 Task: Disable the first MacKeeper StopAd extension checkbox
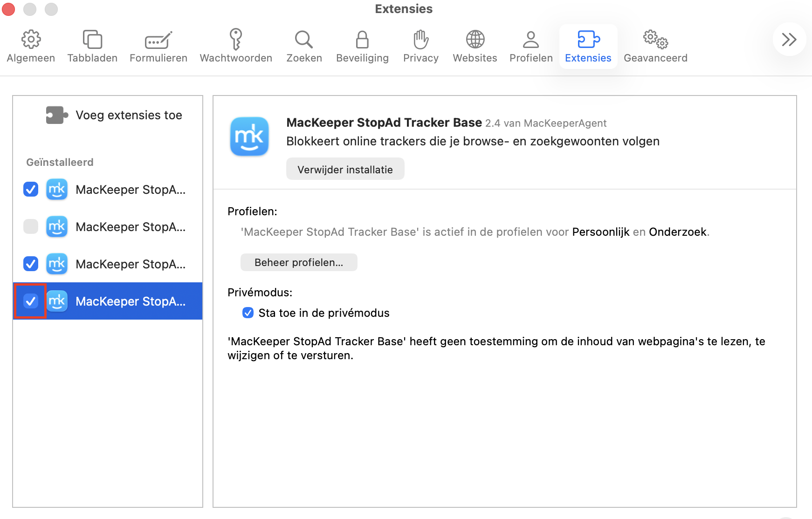pos(31,190)
